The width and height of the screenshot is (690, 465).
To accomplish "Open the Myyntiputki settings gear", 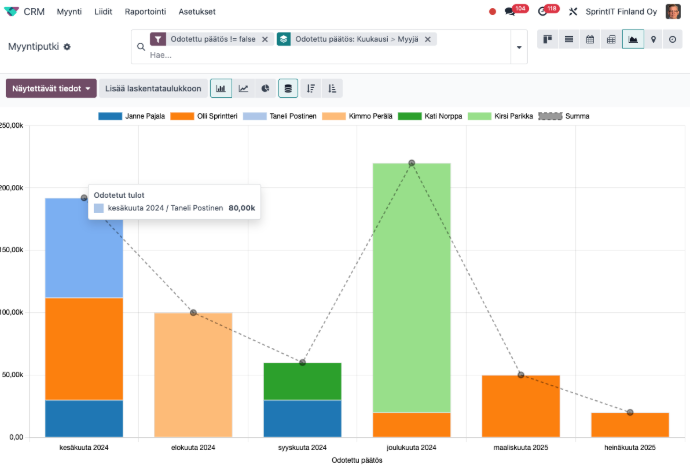I will pos(67,47).
